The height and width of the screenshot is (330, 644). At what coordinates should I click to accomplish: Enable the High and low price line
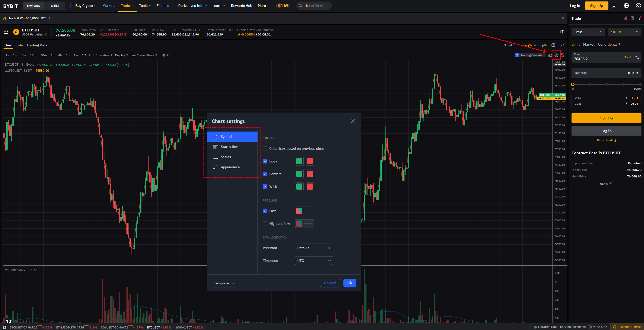click(265, 224)
